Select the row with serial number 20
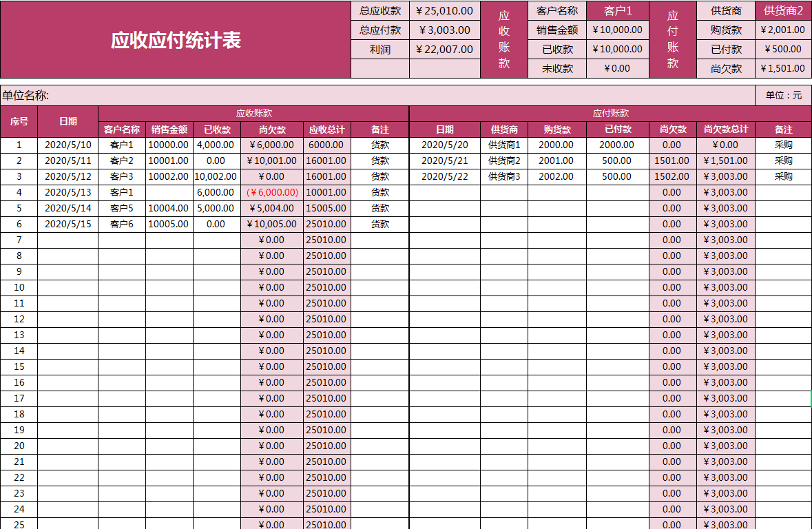This screenshot has height=529, width=812. (19, 446)
